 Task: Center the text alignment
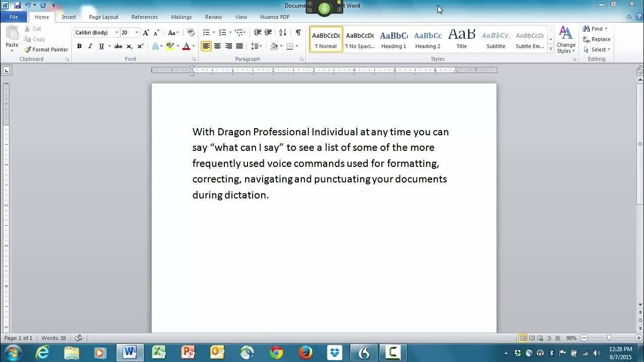217,46
